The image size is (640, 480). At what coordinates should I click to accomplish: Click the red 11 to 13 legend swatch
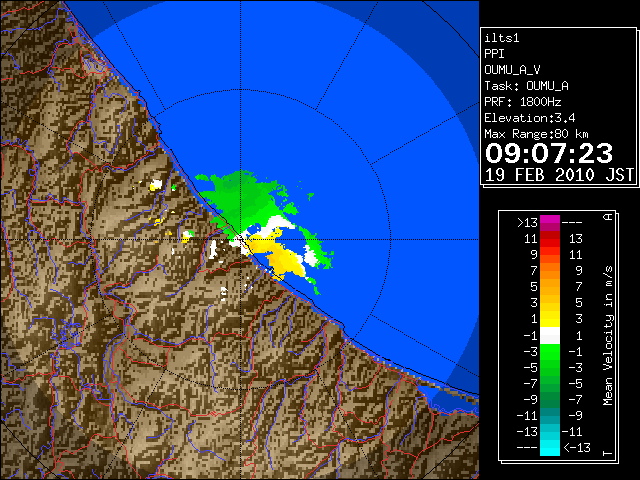click(550, 239)
